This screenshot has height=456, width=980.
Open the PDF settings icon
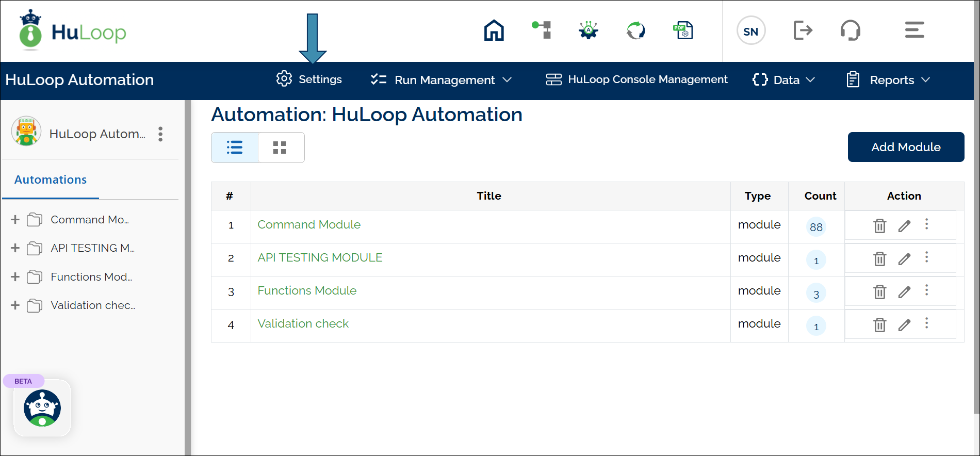click(x=683, y=30)
